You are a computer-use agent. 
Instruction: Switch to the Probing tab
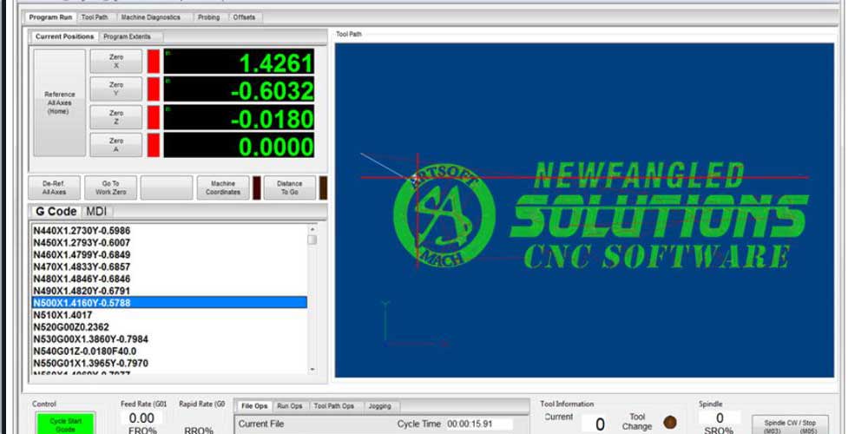pyautogui.click(x=208, y=17)
